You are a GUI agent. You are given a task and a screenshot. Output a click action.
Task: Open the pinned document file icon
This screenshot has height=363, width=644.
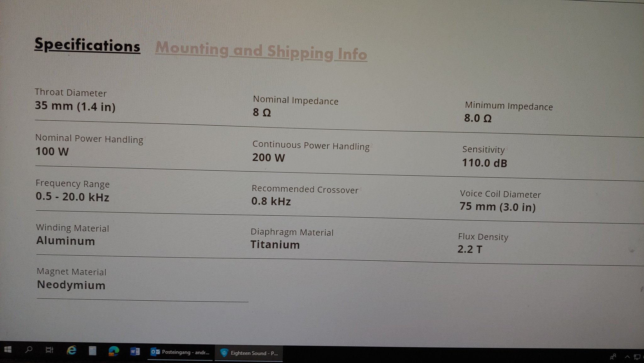(92, 351)
